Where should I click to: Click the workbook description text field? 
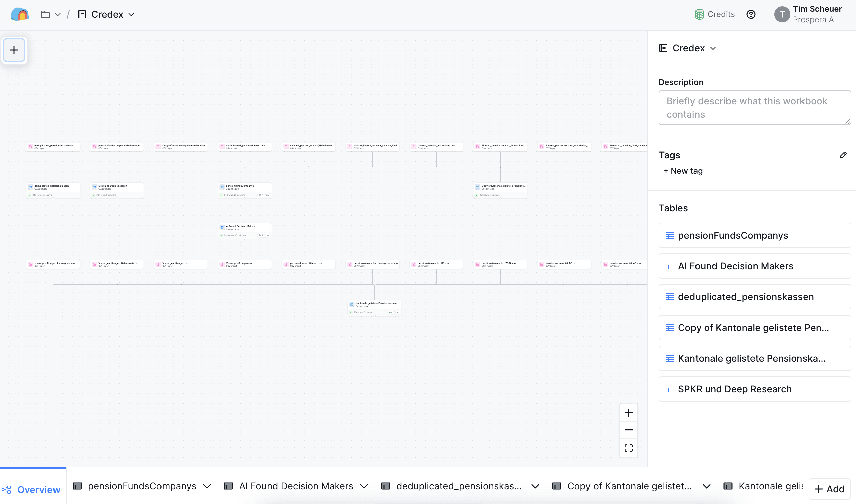pos(754,108)
